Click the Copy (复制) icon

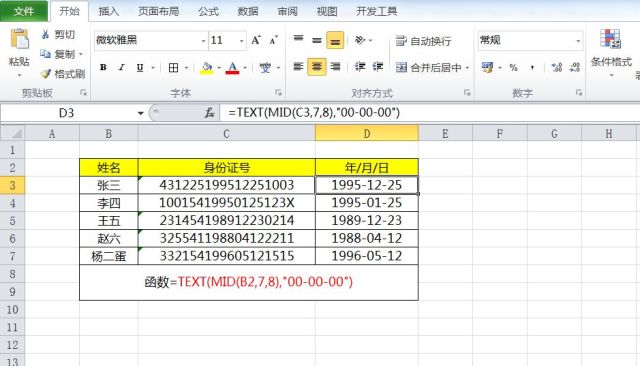pyautogui.click(x=45, y=54)
